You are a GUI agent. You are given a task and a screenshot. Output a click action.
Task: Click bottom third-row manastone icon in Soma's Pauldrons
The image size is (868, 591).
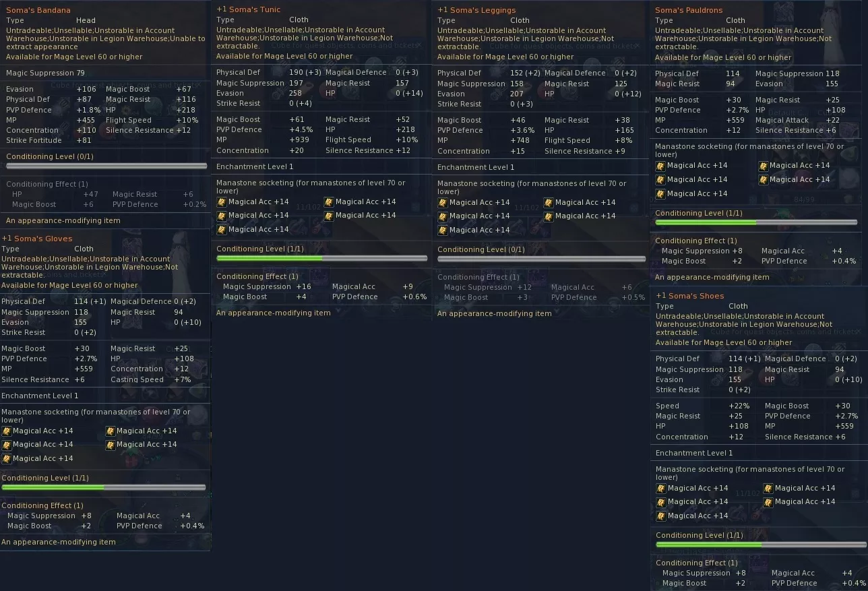click(660, 193)
